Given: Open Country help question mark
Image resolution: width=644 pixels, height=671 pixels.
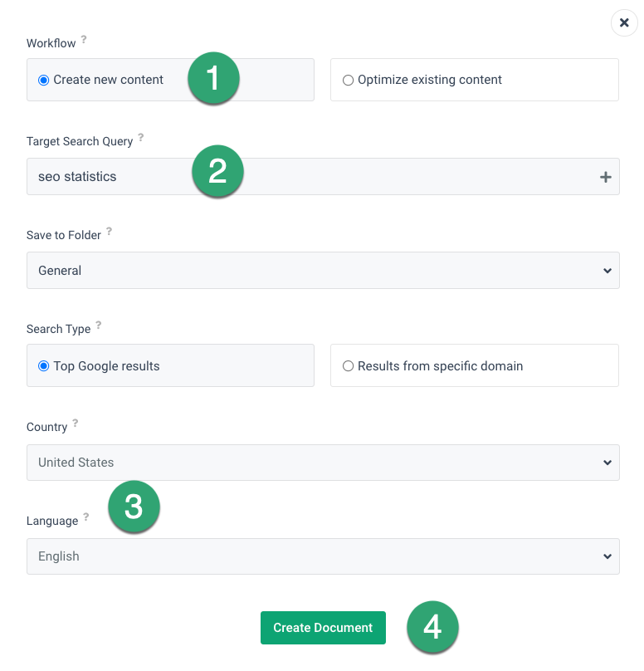Looking at the screenshot, I should point(76,423).
